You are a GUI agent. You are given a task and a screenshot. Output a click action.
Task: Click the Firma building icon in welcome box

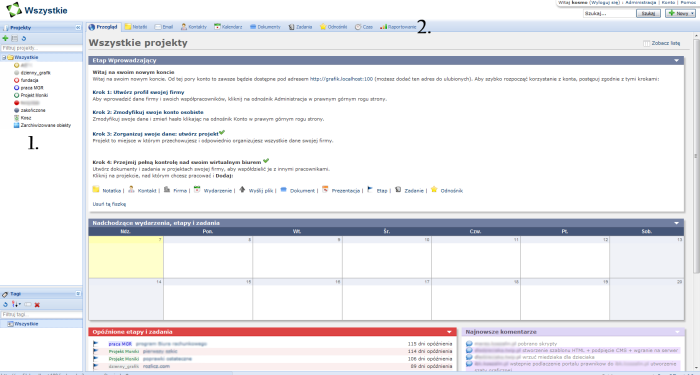point(167,189)
